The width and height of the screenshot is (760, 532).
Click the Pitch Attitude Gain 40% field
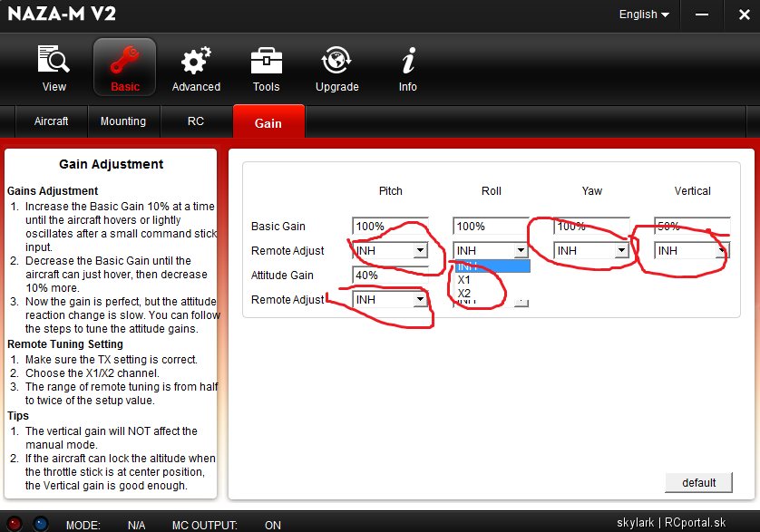click(x=390, y=276)
